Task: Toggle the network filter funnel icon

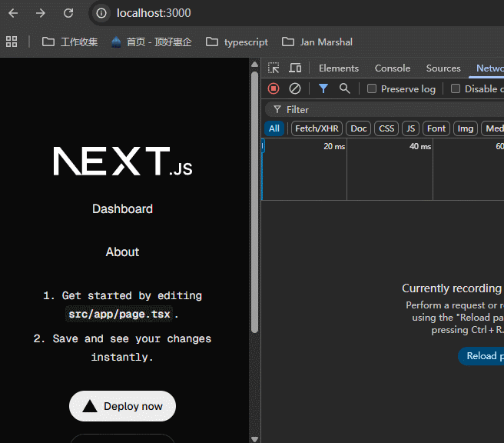Action: (x=323, y=88)
